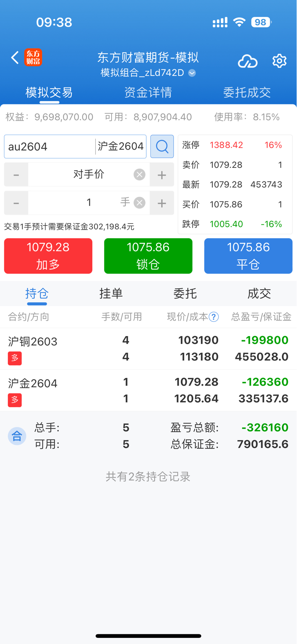
Task: Tap the cellular signal icon
Action: (x=220, y=22)
